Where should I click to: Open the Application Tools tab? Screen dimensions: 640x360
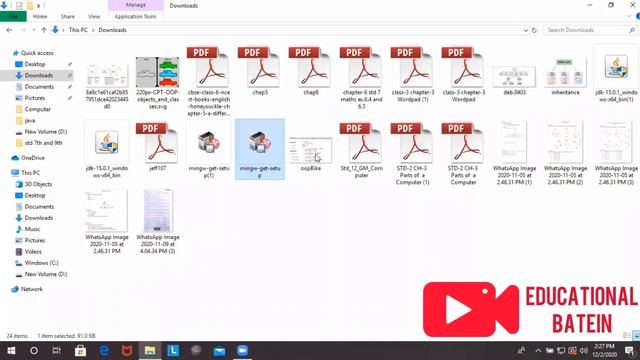click(x=136, y=17)
